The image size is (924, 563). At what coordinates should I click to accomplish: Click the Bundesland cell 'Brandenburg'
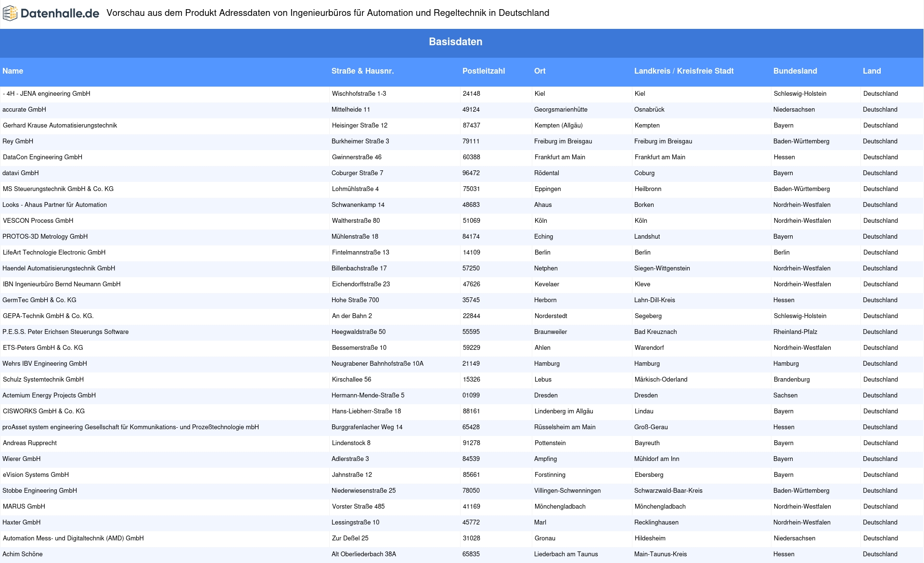792,380
